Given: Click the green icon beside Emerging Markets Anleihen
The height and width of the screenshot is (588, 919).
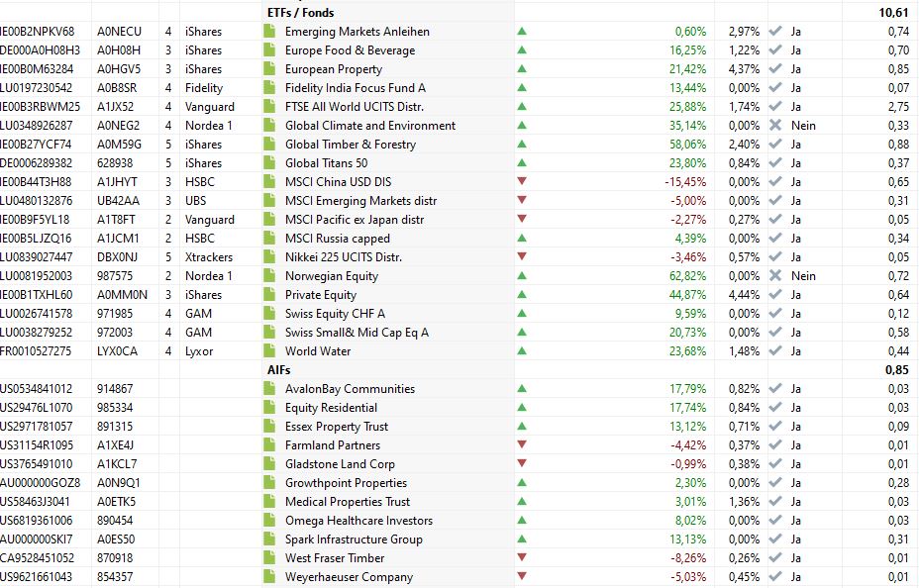Looking at the screenshot, I should [x=268, y=32].
